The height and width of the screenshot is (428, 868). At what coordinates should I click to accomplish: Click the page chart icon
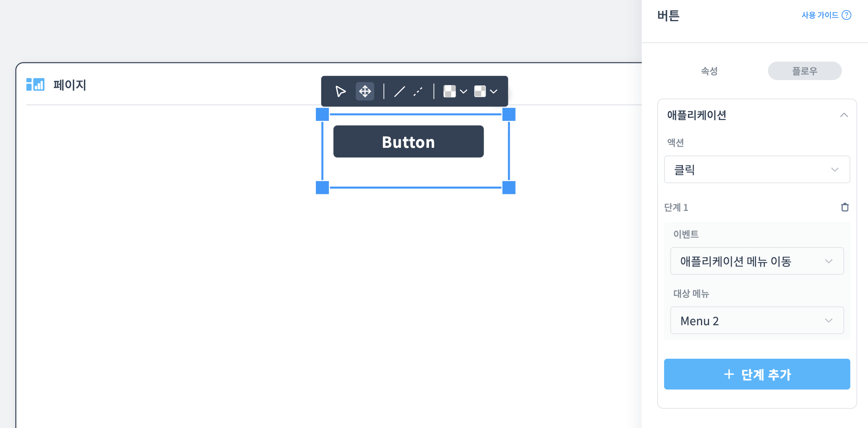pos(35,84)
